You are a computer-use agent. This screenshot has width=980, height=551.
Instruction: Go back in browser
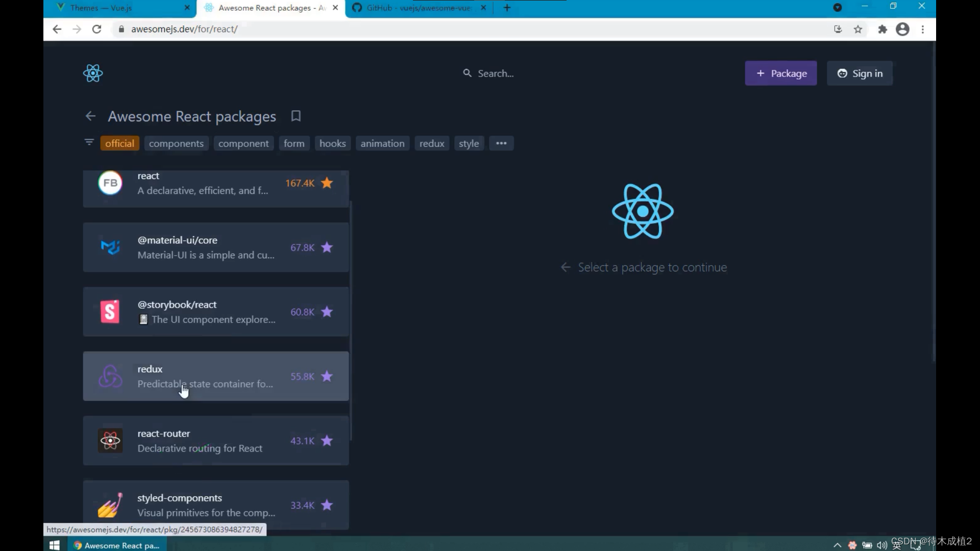tap(57, 30)
